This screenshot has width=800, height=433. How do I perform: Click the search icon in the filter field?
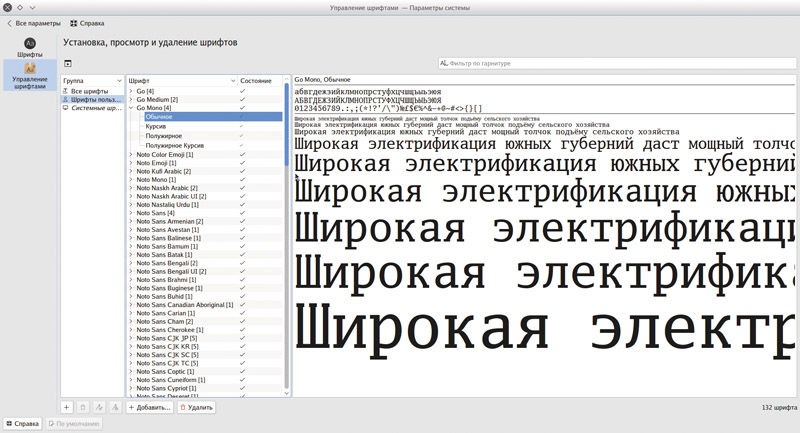[444, 63]
